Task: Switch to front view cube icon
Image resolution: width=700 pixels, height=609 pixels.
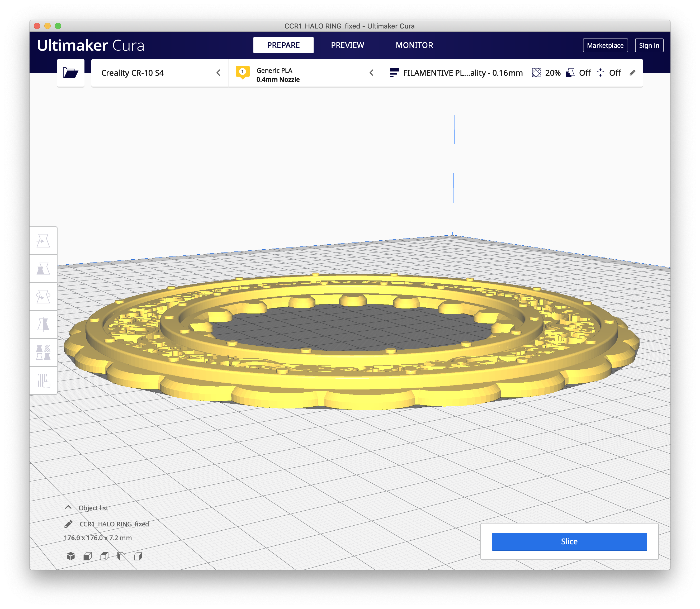Action: click(x=87, y=556)
